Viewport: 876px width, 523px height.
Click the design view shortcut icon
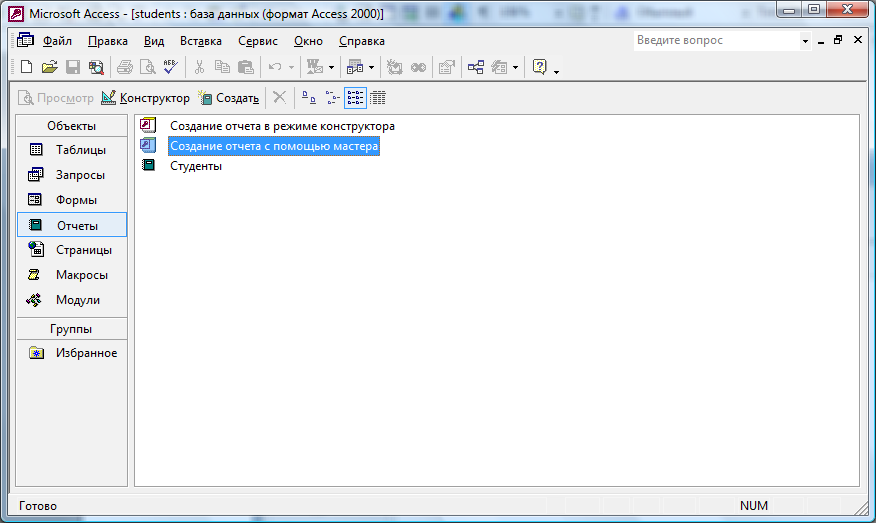pyautogui.click(x=148, y=125)
